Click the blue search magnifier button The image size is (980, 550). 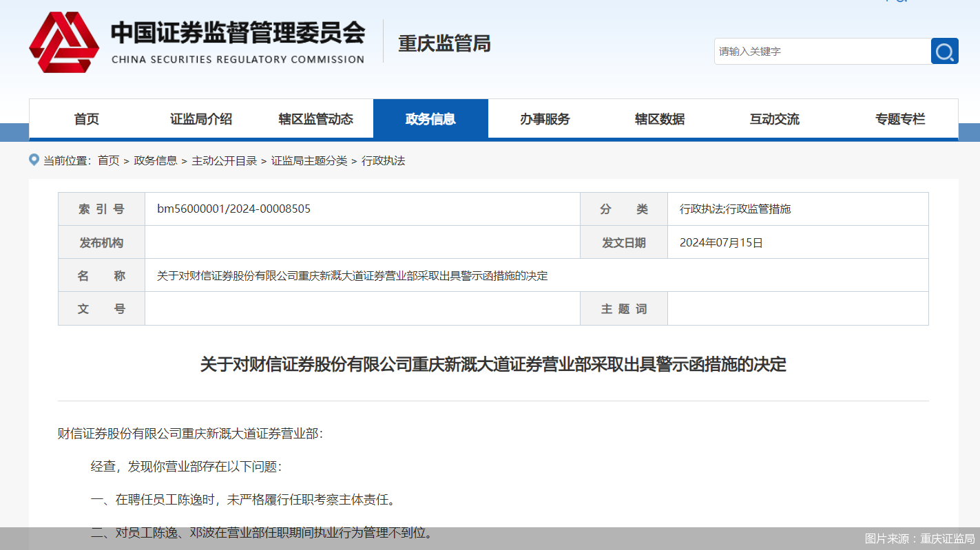[944, 51]
